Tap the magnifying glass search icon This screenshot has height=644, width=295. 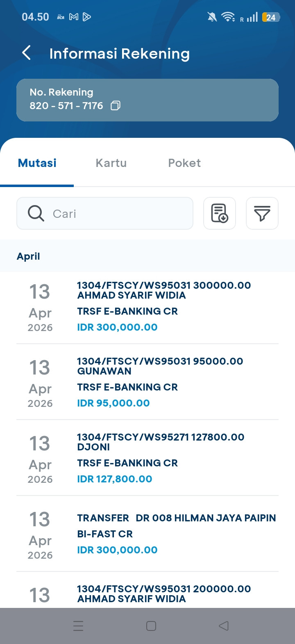[x=36, y=213]
